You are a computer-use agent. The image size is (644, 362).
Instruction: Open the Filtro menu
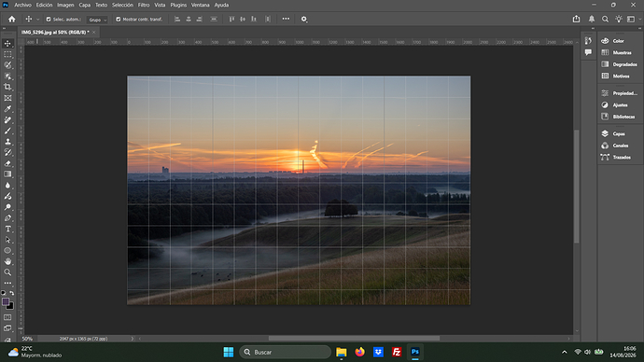pos(144,5)
